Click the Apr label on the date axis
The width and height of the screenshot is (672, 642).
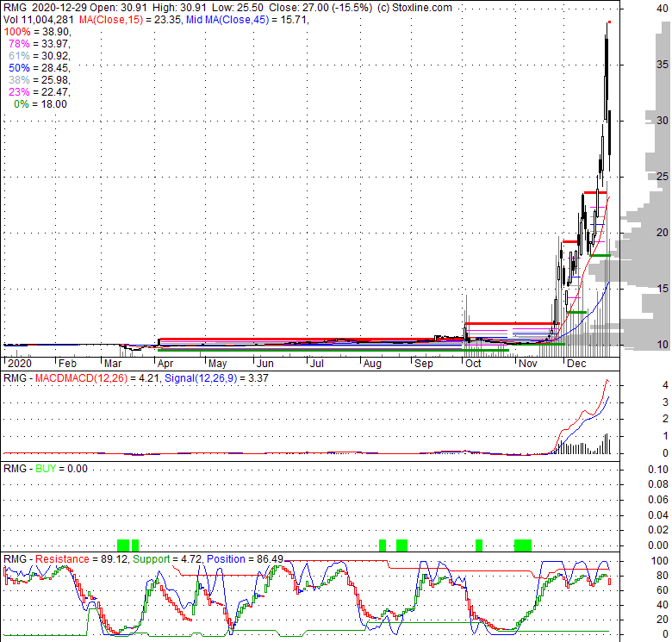[165, 364]
